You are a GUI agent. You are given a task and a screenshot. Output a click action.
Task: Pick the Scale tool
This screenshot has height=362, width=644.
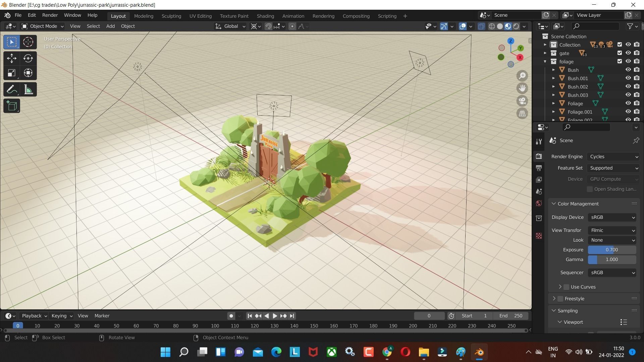[12, 73]
